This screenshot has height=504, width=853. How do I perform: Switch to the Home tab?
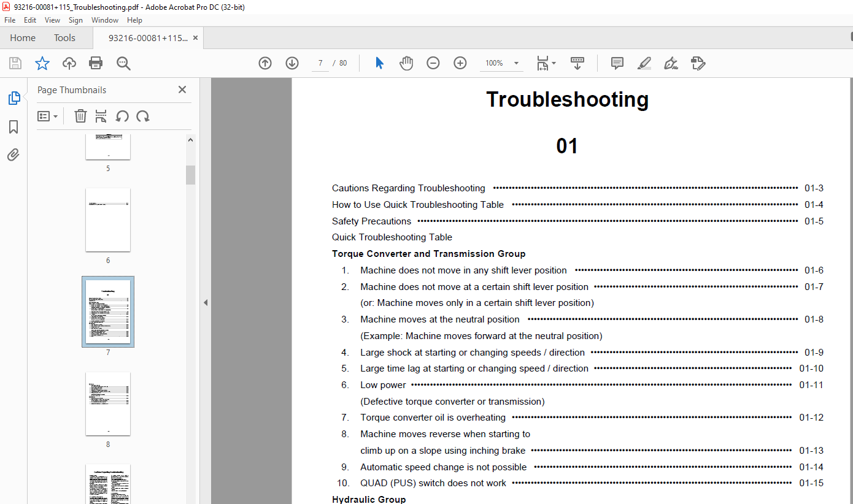tap(23, 37)
